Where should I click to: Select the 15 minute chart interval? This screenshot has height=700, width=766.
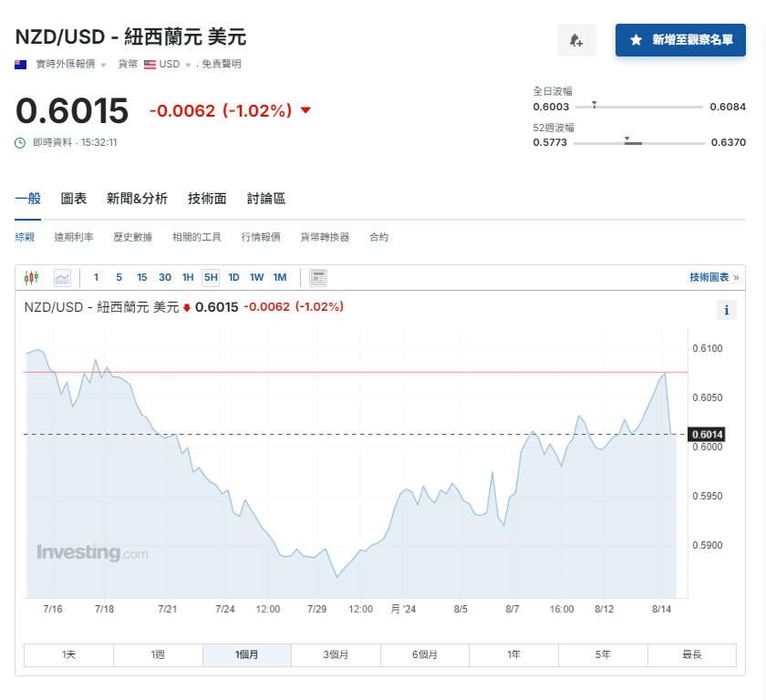coord(142,277)
